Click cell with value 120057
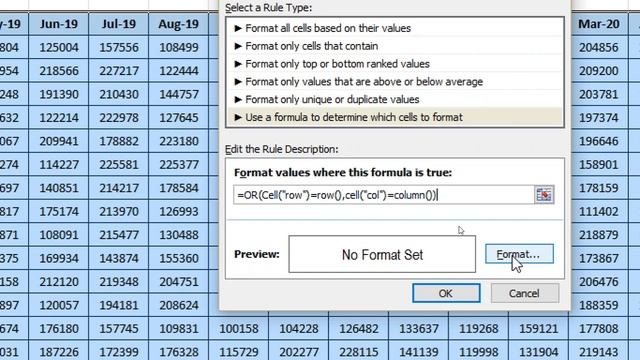The width and height of the screenshot is (640, 360). [59, 306]
